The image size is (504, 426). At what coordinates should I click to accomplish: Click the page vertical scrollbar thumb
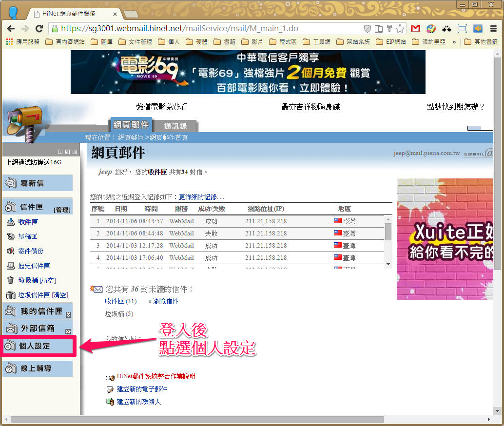[497, 163]
